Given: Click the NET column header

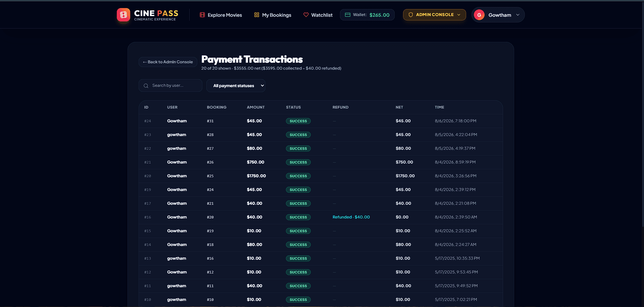Looking at the screenshot, I should (399, 107).
